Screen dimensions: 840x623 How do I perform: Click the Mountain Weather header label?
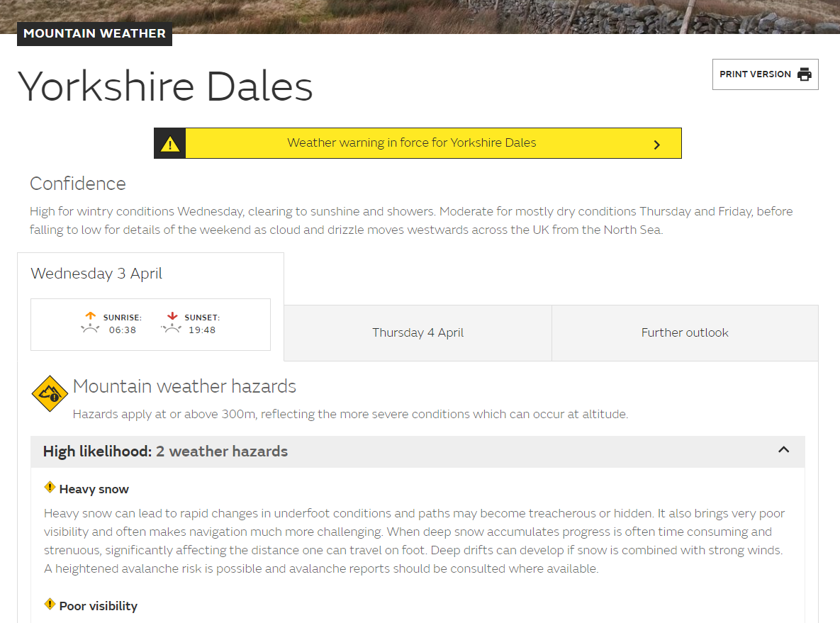pos(94,33)
